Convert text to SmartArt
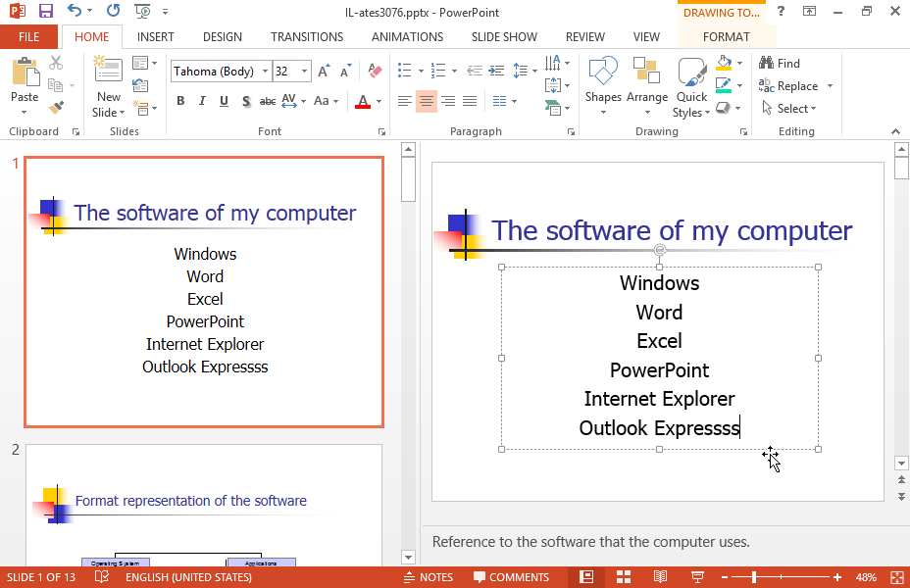This screenshot has height=588, width=910. (x=557, y=108)
